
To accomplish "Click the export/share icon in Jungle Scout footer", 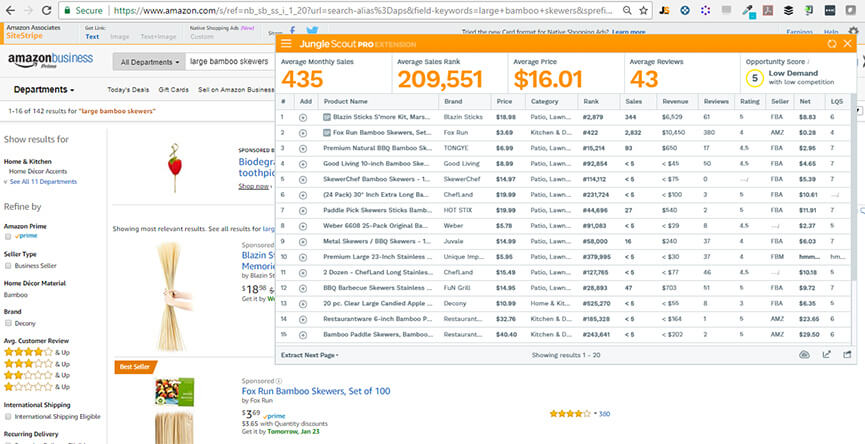I will pos(826,354).
